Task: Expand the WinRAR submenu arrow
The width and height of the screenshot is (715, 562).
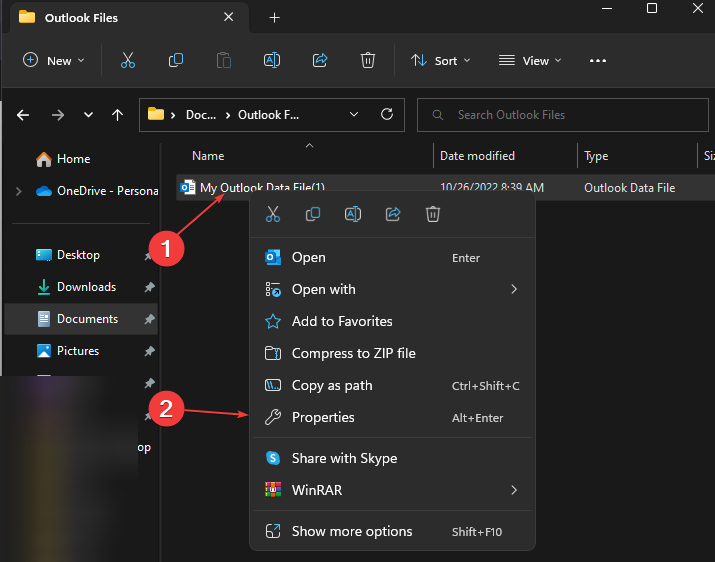Action: click(x=514, y=490)
